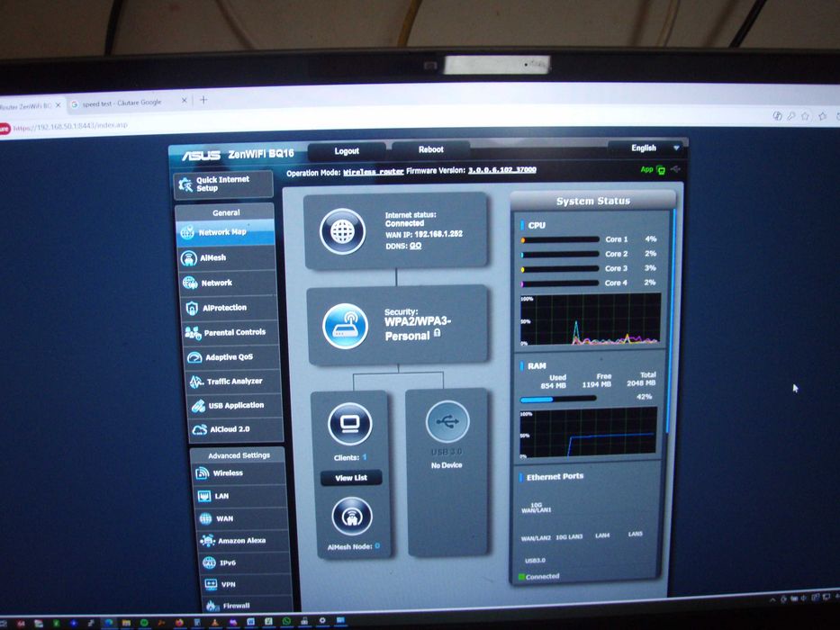Image resolution: width=840 pixels, height=630 pixels.
Task: Open the Quick Internet Setup wizard icon
Action: pyautogui.click(x=185, y=184)
